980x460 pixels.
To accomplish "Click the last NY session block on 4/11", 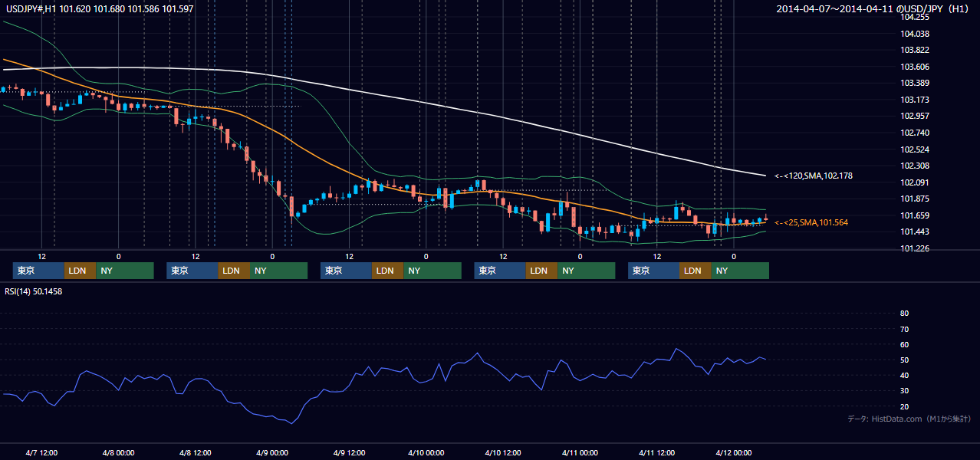I will (x=739, y=271).
